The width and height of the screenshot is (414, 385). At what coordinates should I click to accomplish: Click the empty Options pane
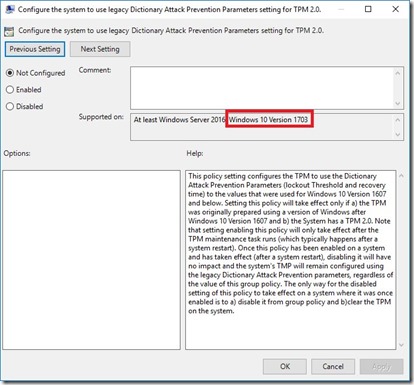tap(91, 260)
